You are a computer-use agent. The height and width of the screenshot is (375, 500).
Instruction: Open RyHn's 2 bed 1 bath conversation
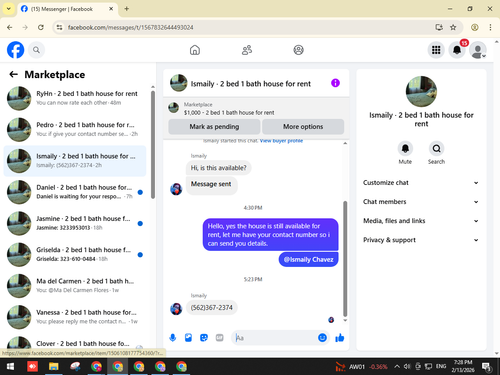tap(75, 98)
